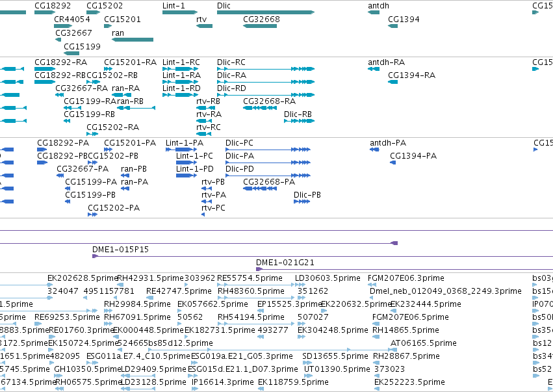This screenshot has height=392, width=553.
Task: Select the AT06165.5prime EST label
Action: [424, 343]
